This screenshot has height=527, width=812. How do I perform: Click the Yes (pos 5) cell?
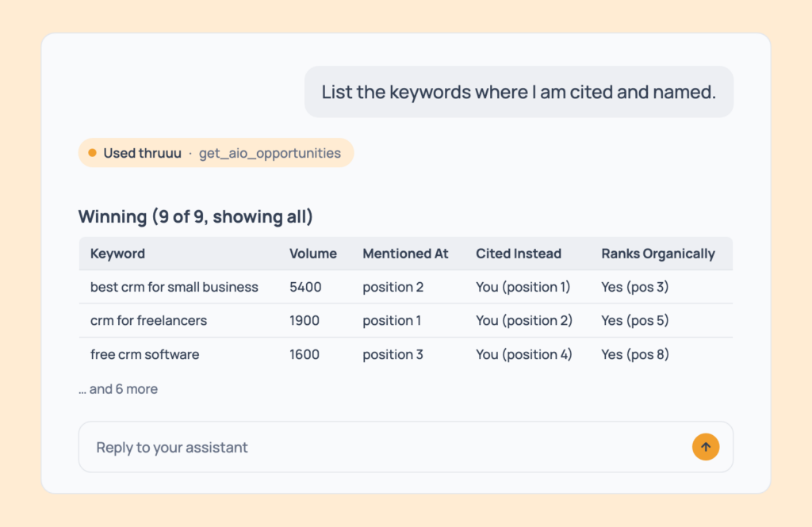tap(635, 320)
